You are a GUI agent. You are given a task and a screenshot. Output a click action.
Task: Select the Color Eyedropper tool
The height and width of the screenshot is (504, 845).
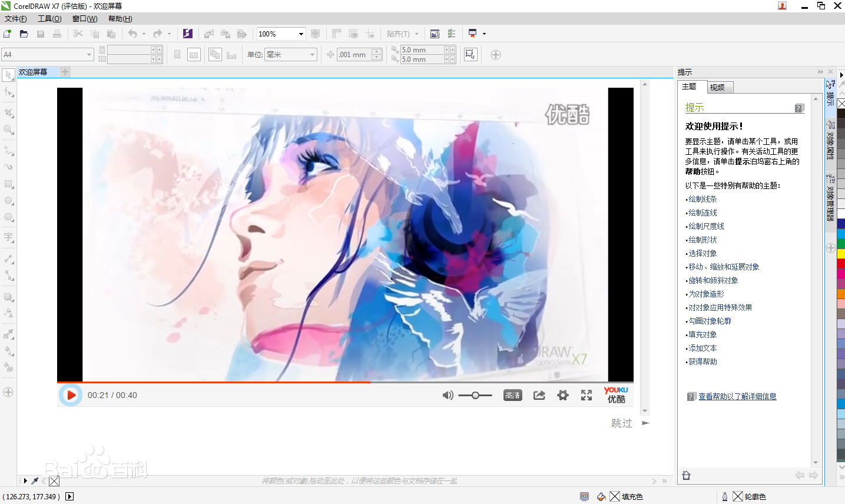tap(9, 334)
